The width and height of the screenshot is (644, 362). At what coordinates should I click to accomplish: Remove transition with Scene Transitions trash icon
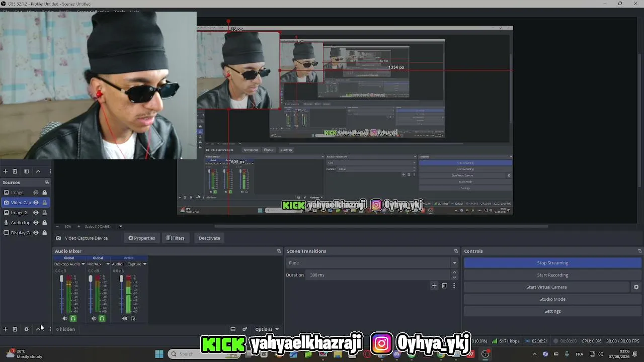coord(444,286)
